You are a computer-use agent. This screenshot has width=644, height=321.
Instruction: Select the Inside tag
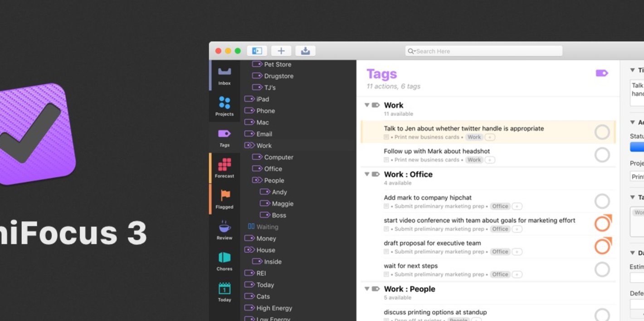pyautogui.click(x=273, y=262)
